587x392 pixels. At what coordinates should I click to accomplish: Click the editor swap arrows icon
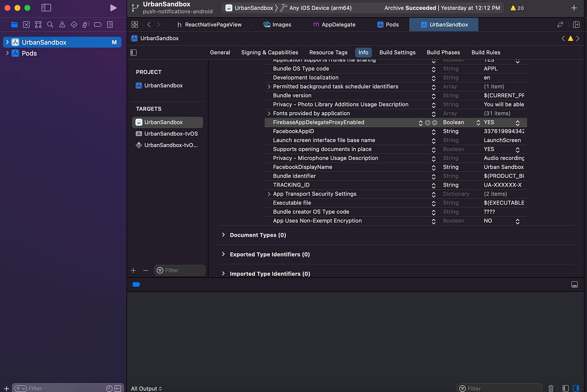[560, 25]
